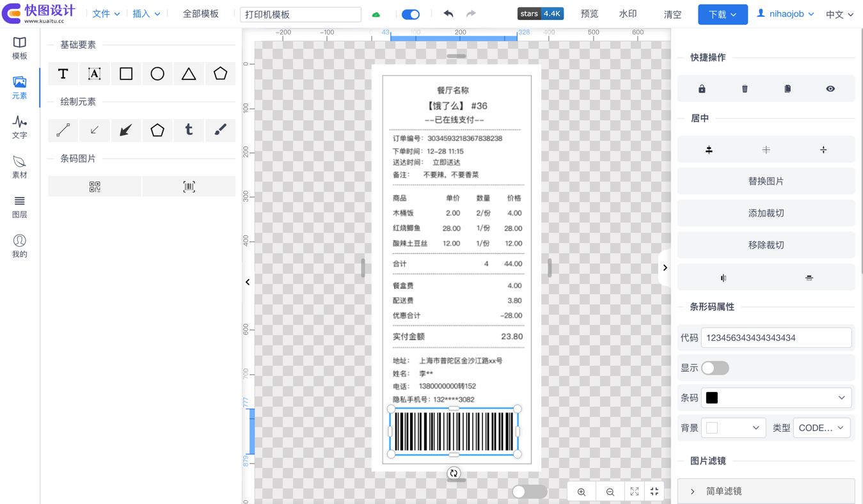863x504 pixels.
Task: Click the 预览 button
Action: (589, 13)
